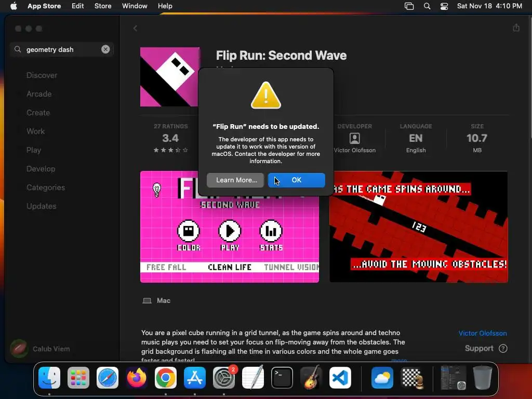Open Control Center in menu bar
The image size is (532, 399).
click(444, 6)
